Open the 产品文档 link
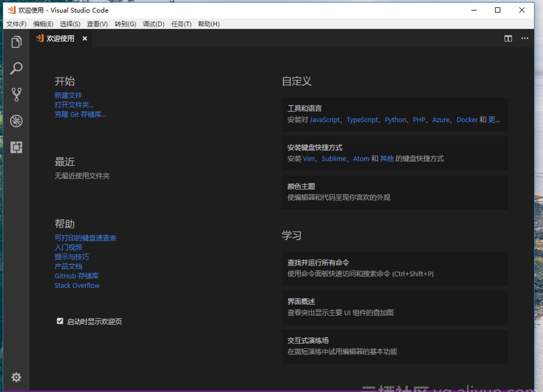The height and width of the screenshot is (392, 543). point(68,266)
